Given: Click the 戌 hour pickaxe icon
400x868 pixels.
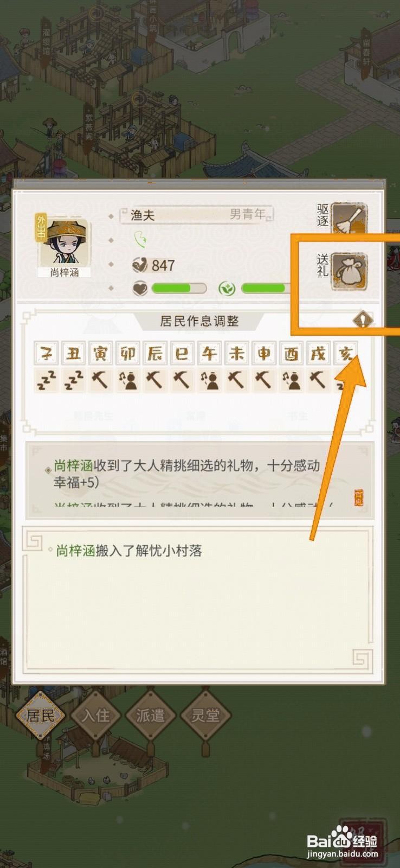Looking at the screenshot, I should coord(318,380).
